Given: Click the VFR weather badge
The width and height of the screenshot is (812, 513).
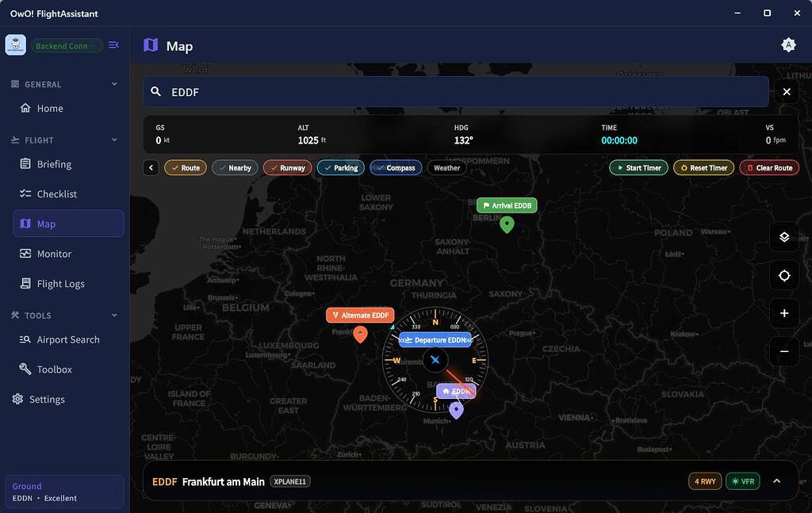Looking at the screenshot, I should point(742,481).
